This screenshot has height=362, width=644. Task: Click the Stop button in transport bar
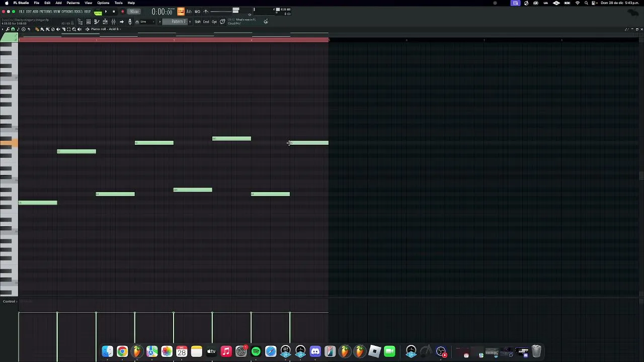tap(114, 12)
